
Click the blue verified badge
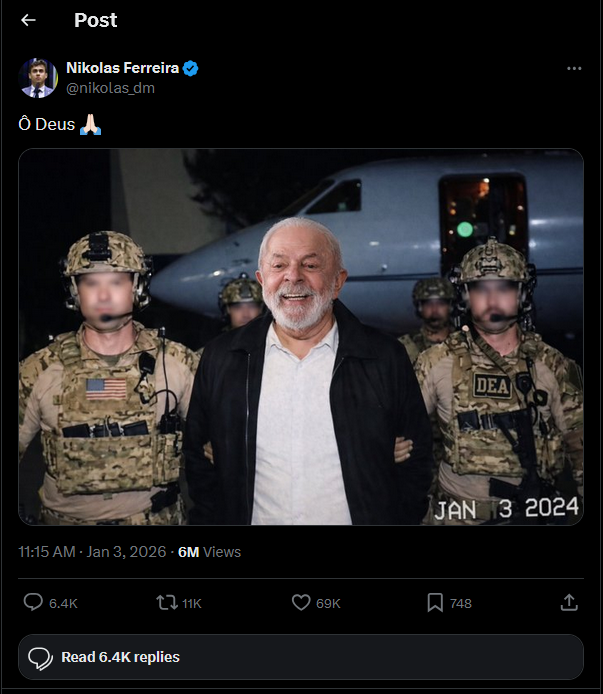(190, 68)
